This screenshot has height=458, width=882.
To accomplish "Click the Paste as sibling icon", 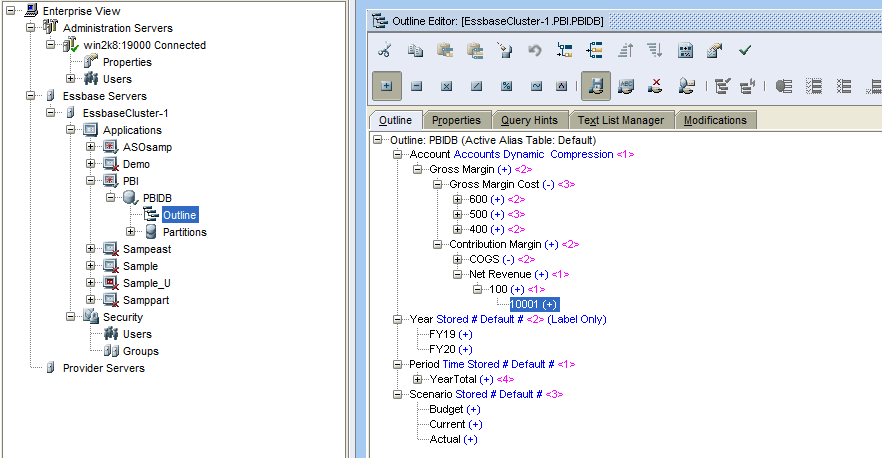I will coord(475,51).
